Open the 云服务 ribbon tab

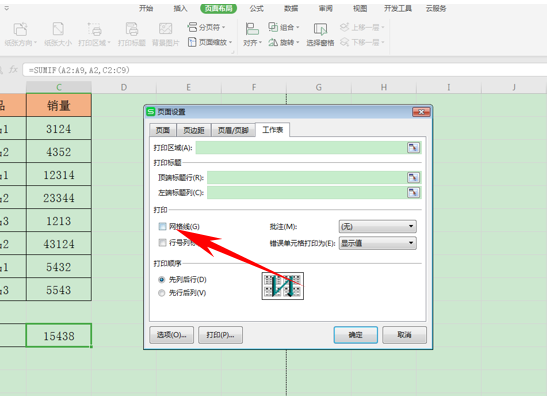[x=436, y=8]
